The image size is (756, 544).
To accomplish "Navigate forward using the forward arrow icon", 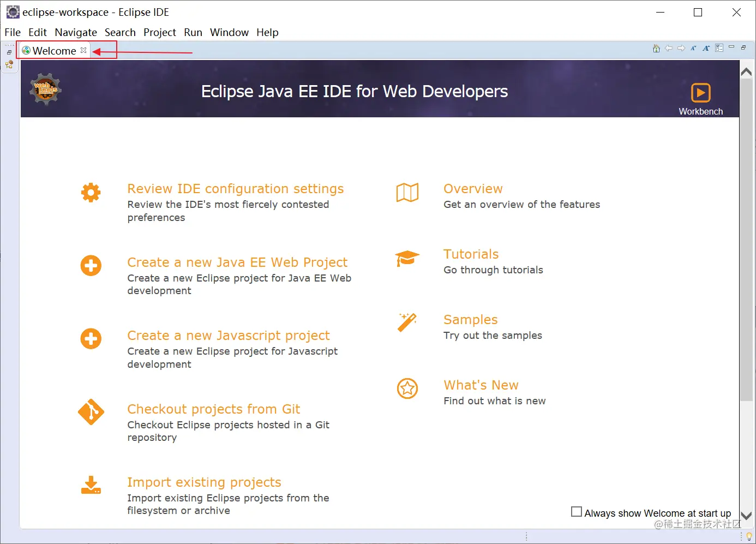I will [681, 48].
